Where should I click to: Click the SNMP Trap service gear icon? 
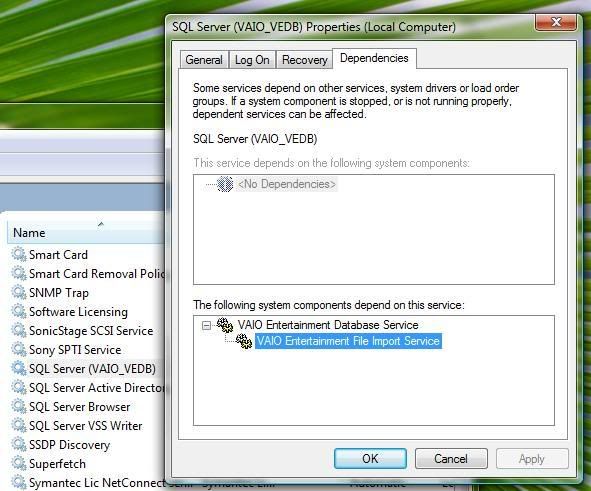click(x=18, y=292)
